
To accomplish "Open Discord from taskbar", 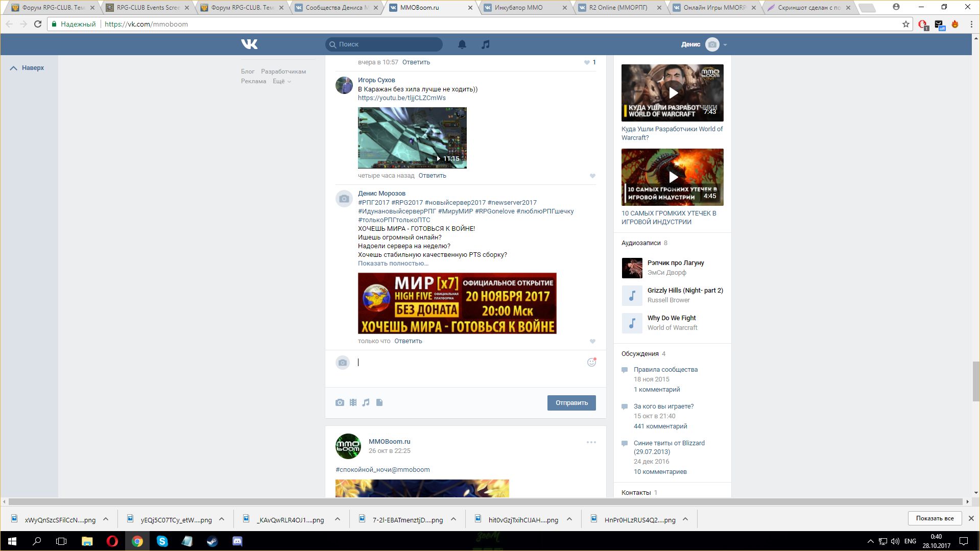I will [x=237, y=541].
